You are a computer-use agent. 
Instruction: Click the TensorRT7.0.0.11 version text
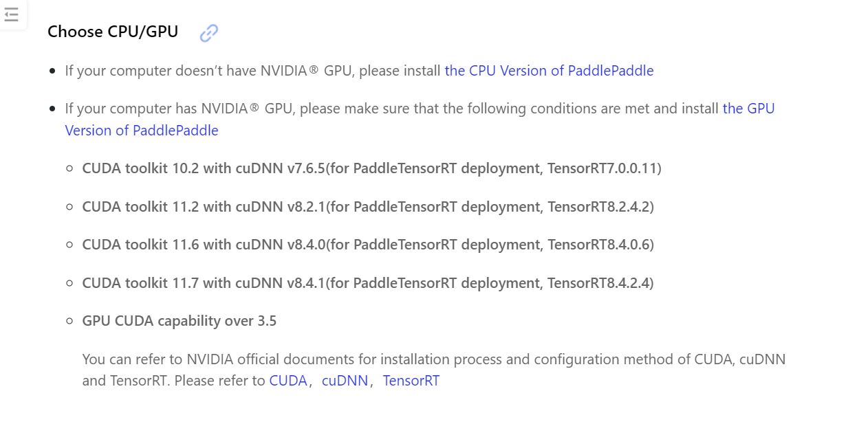pyautogui.click(x=603, y=168)
